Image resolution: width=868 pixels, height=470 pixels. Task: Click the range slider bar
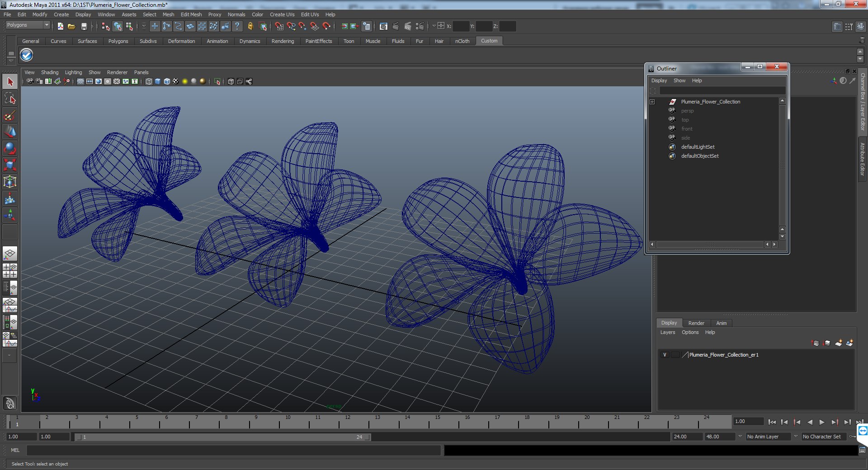(222, 437)
